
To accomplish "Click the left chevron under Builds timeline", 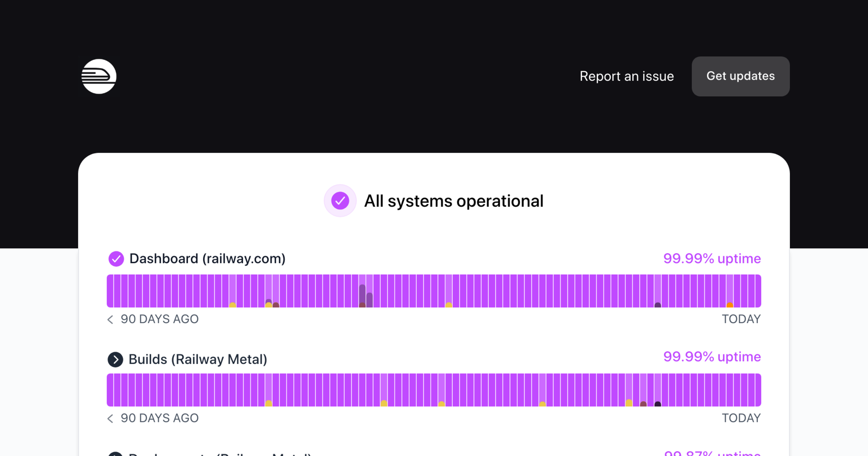I will pyautogui.click(x=110, y=418).
